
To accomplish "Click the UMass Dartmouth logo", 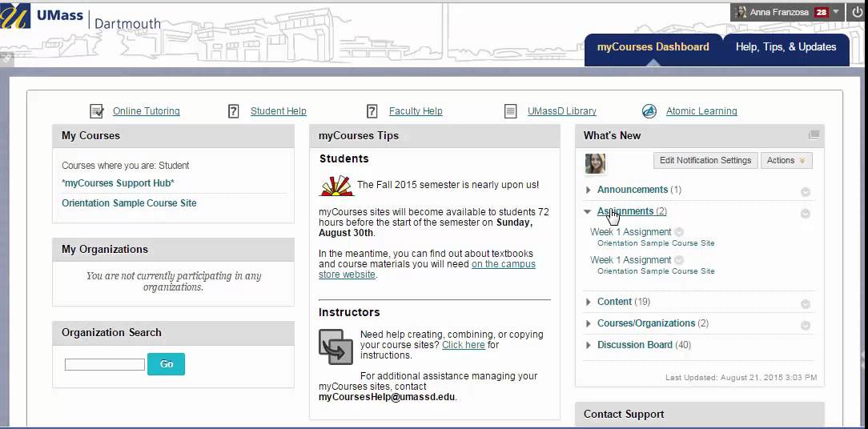I will tap(81, 17).
